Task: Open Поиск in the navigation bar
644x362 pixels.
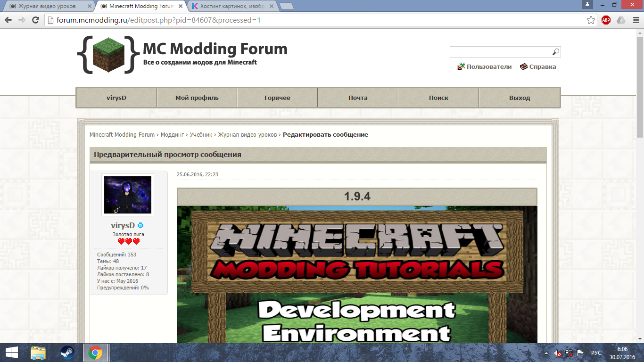Action: 438,98
